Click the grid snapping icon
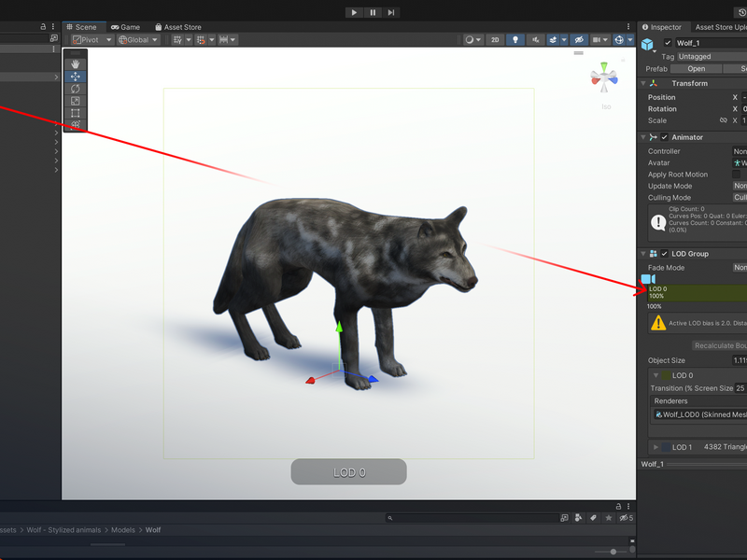Viewport: 747px width, 560px height. tap(201, 40)
